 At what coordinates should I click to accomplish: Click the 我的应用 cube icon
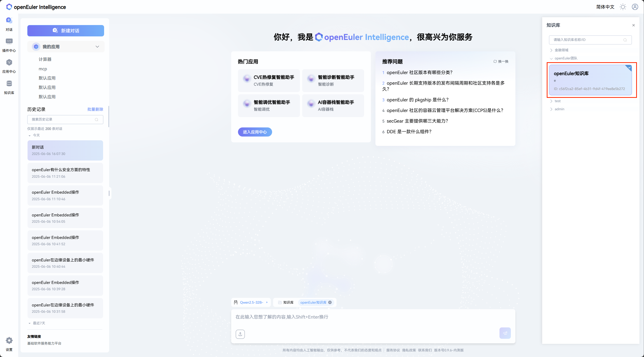(36, 47)
